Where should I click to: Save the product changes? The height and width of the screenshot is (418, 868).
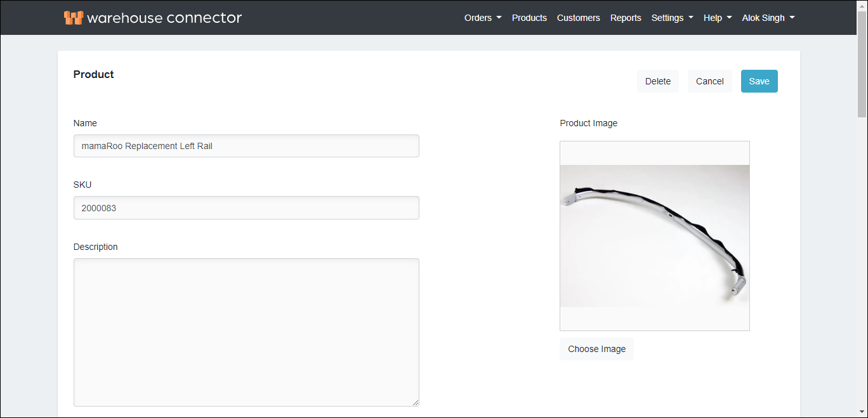click(x=759, y=81)
